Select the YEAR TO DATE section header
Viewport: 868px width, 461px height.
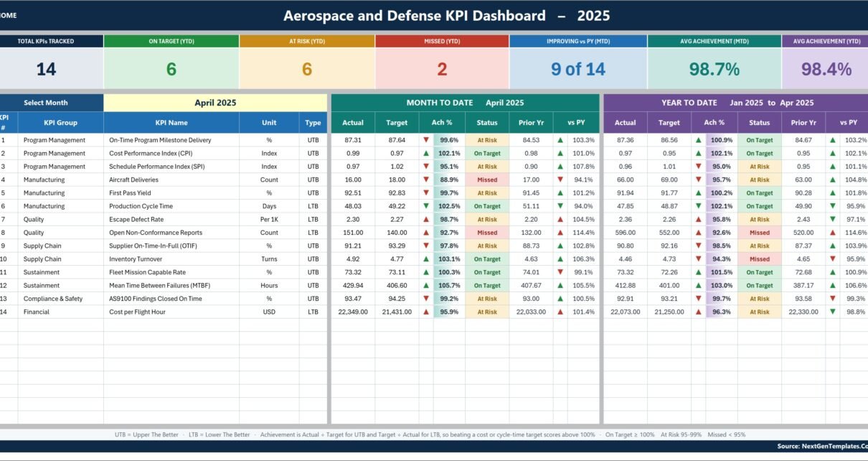pos(736,103)
